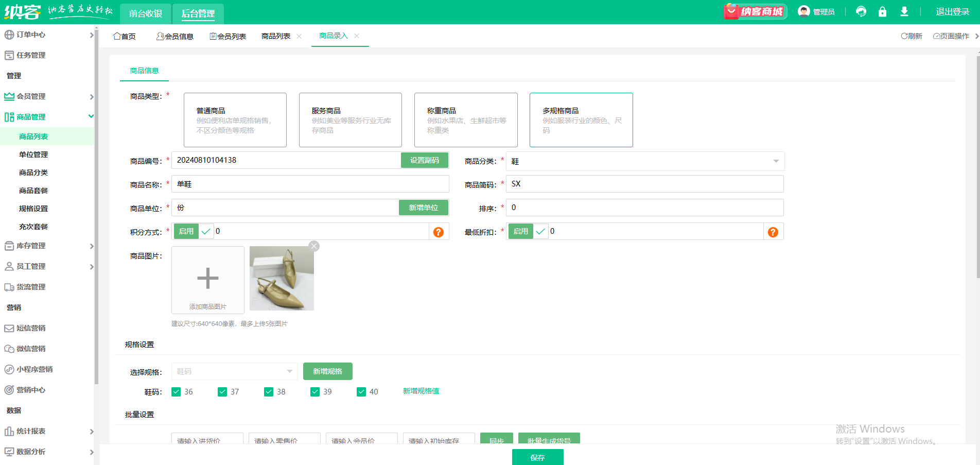Click the 订单中心 globe icon

[9, 35]
